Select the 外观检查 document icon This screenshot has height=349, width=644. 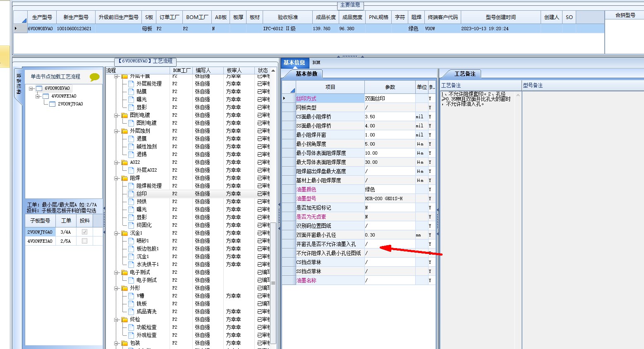[131, 335]
